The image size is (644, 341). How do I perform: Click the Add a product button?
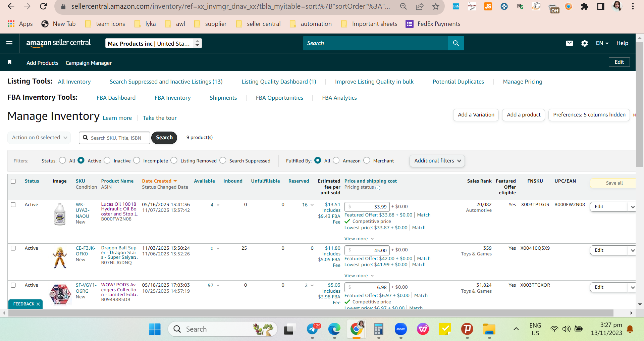point(524,115)
